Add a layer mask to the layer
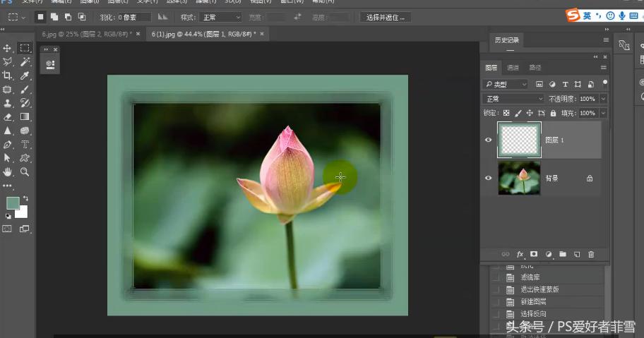 click(x=534, y=254)
